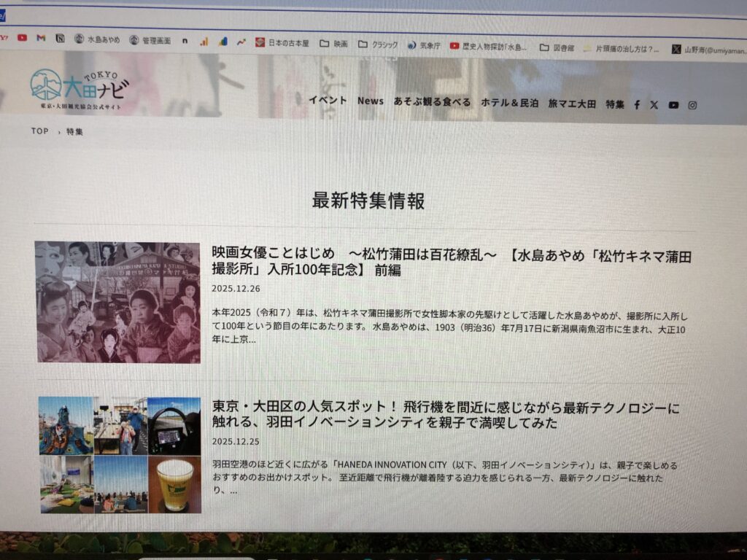The image size is (747, 560).
Task: Click the actress collage article thumbnail
Action: point(118,302)
